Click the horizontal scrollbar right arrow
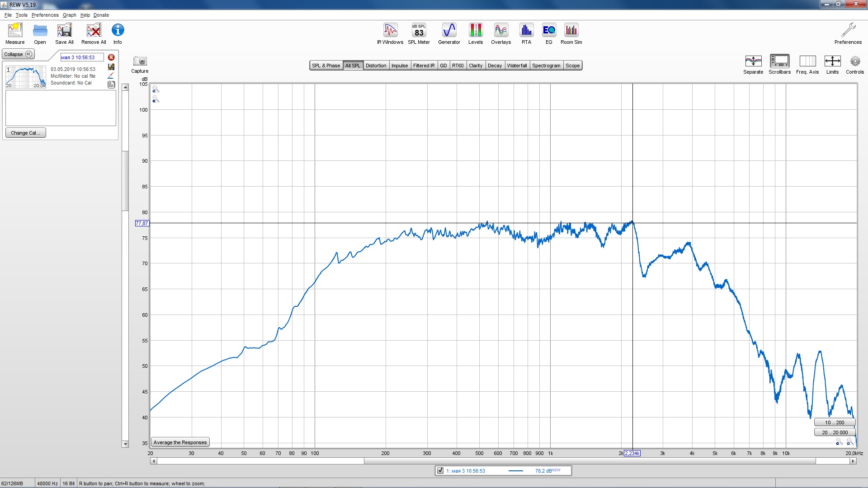 [x=853, y=461]
